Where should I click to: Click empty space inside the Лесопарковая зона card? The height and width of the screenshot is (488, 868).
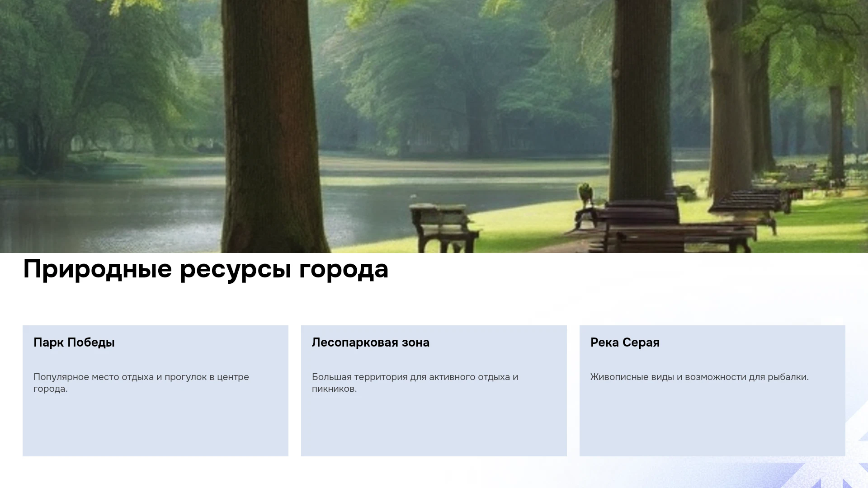434,425
